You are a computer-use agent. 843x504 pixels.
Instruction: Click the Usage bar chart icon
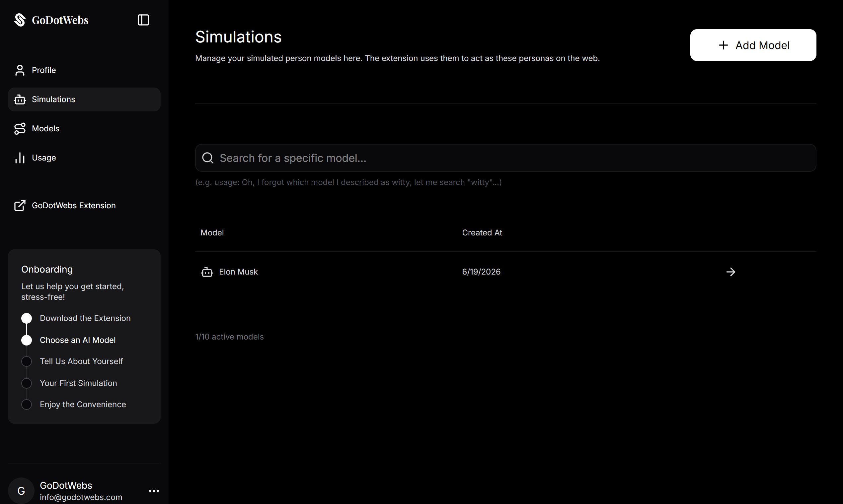(20, 158)
